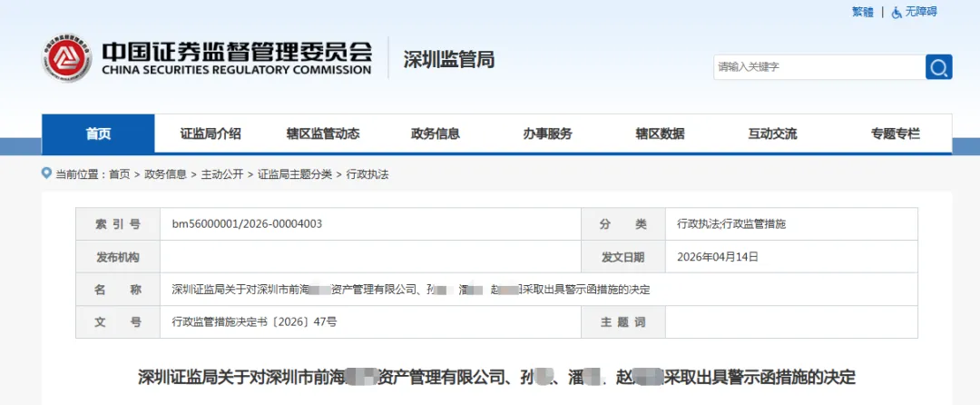Click the 分类 label cell
The image size is (980, 405).
tap(623, 223)
